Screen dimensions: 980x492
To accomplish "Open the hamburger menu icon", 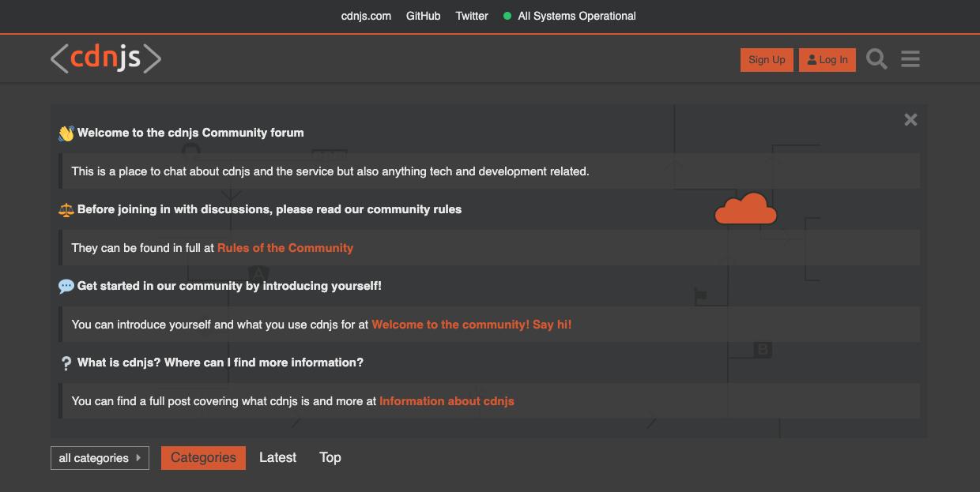I will point(910,59).
